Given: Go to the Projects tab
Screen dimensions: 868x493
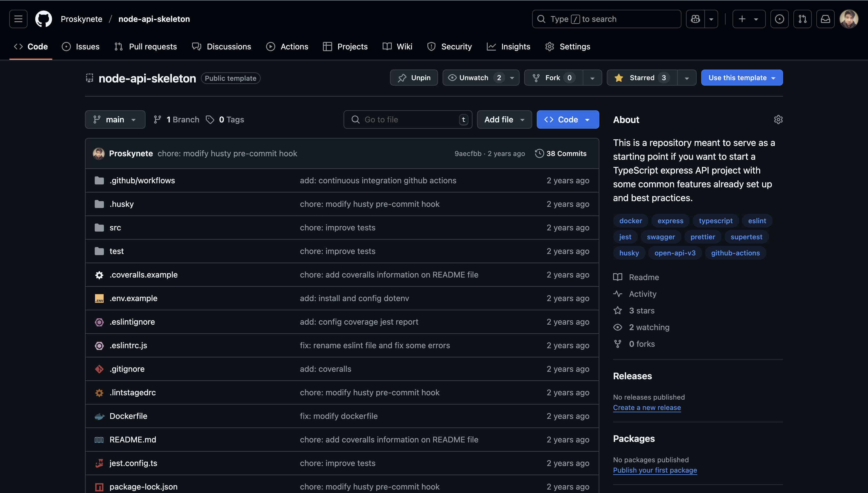Looking at the screenshot, I should (345, 46).
